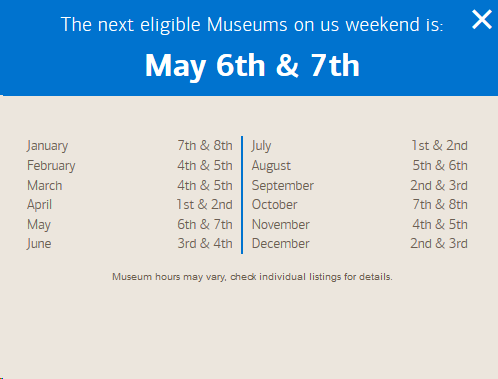Click the blue vertical divider line

click(x=242, y=195)
